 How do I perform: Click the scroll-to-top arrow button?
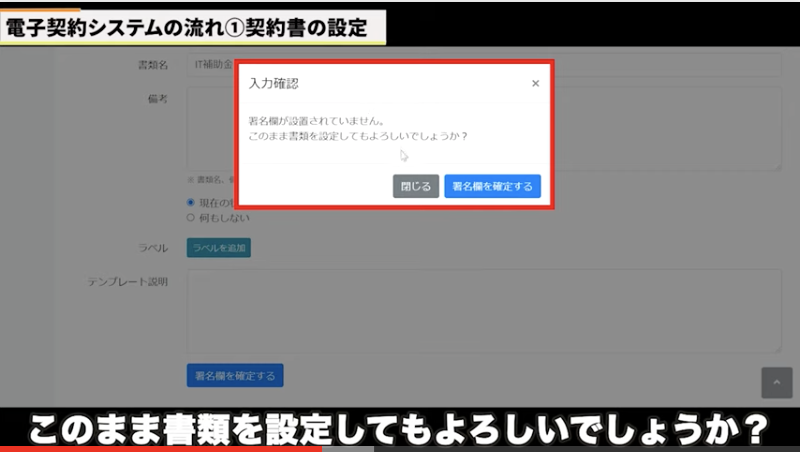click(x=776, y=382)
